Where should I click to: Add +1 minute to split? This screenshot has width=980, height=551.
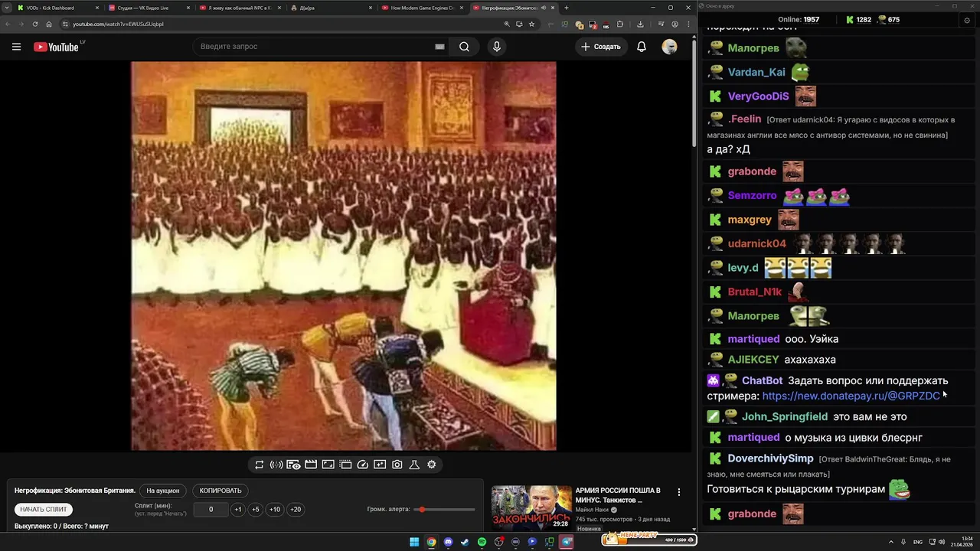coord(238,510)
